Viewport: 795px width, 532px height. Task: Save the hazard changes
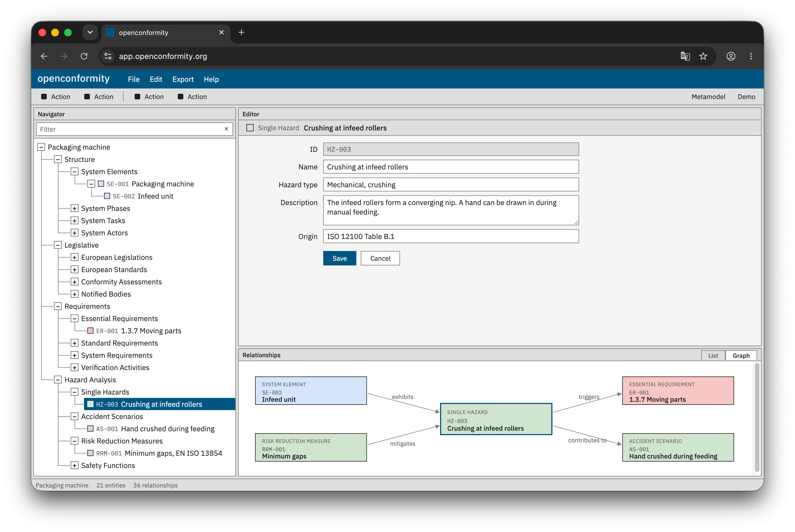point(340,258)
